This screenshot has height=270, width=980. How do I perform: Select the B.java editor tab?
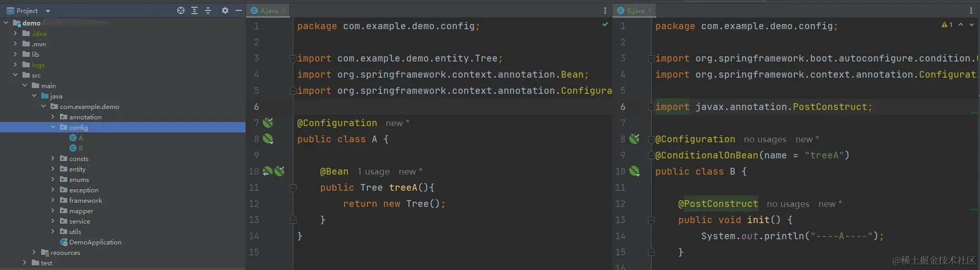635,10
